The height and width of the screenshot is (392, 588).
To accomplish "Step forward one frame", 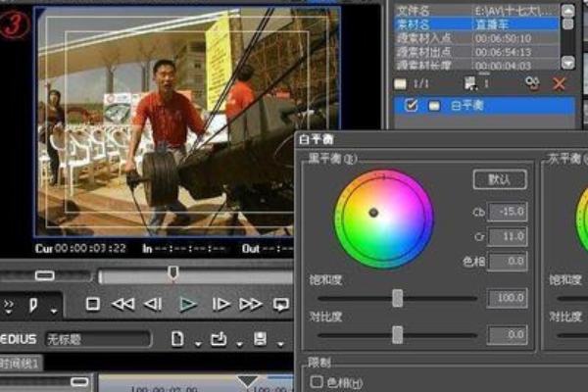I will (220, 304).
